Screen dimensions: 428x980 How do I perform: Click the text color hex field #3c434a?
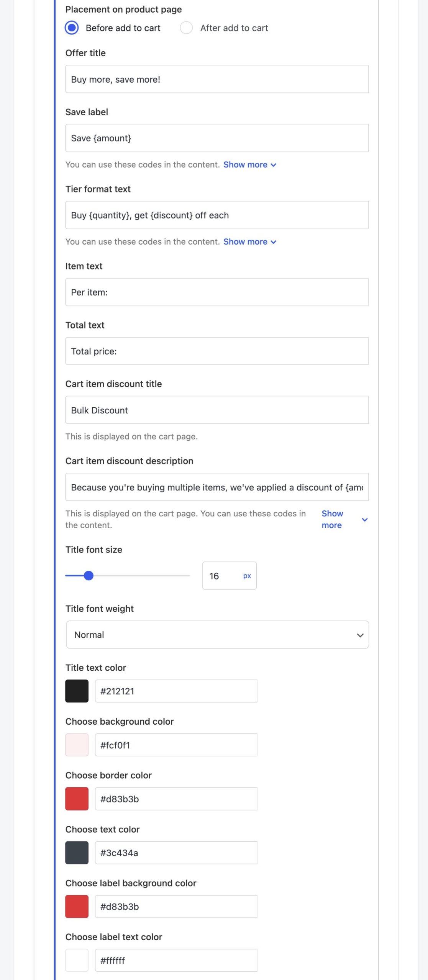pyautogui.click(x=176, y=853)
